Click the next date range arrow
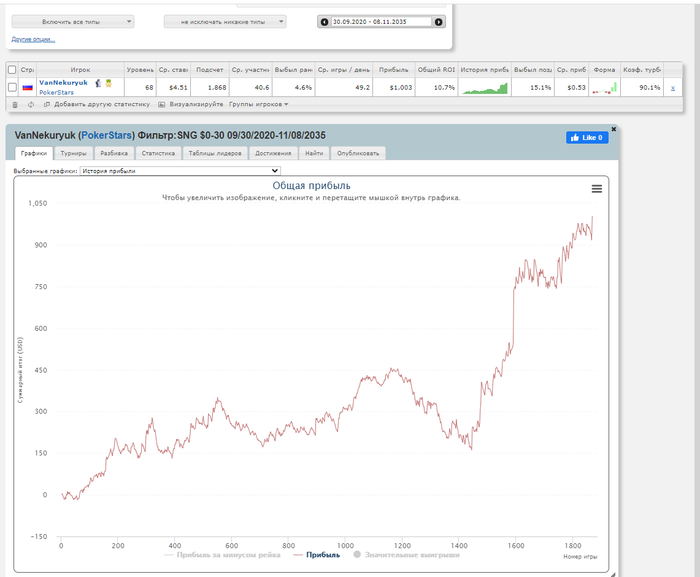700x577 pixels. point(438,22)
